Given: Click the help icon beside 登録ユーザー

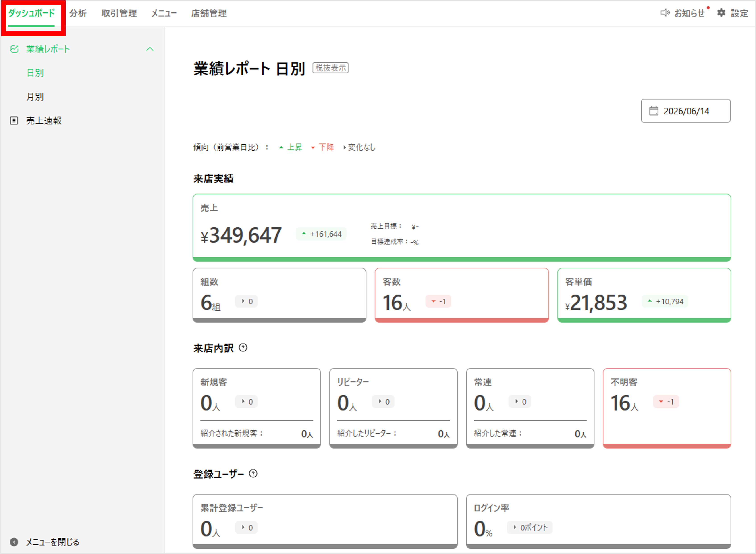Looking at the screenshot, I should tap(253, 473).
